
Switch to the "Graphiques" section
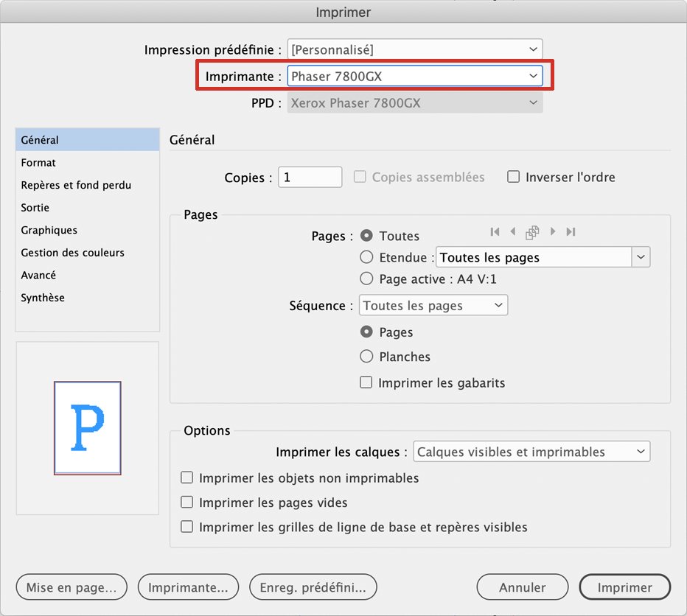(x=49, y=230)
